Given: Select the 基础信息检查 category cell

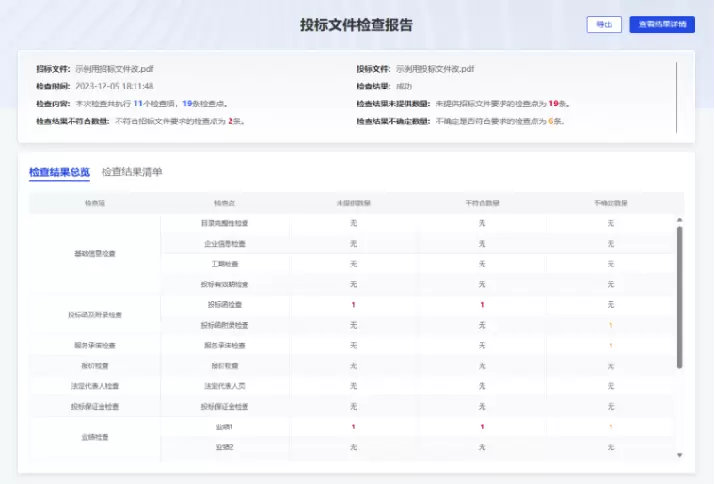Looking at the screenshot, I should tap(95, 254).
